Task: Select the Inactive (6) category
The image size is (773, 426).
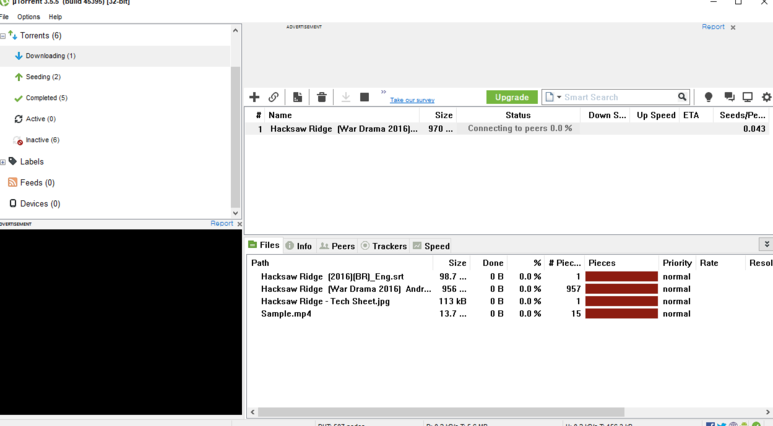Action: 42,140
